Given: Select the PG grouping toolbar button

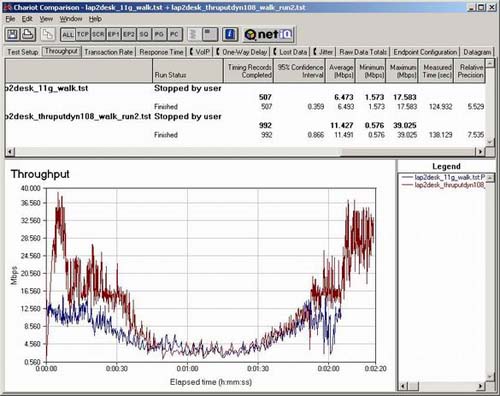Looking at the screenshot, I should [159, 34].
